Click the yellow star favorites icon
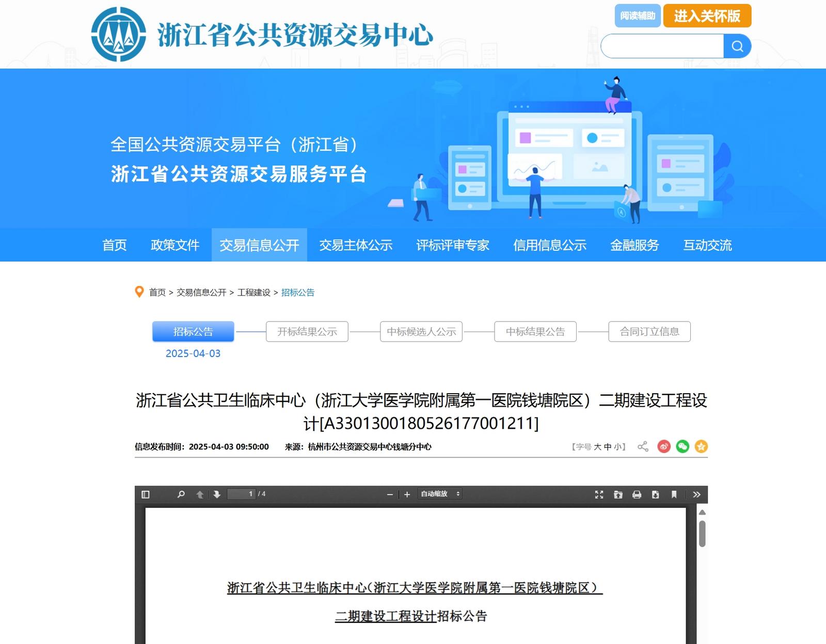Screen dimensions: 826x644 701,446
